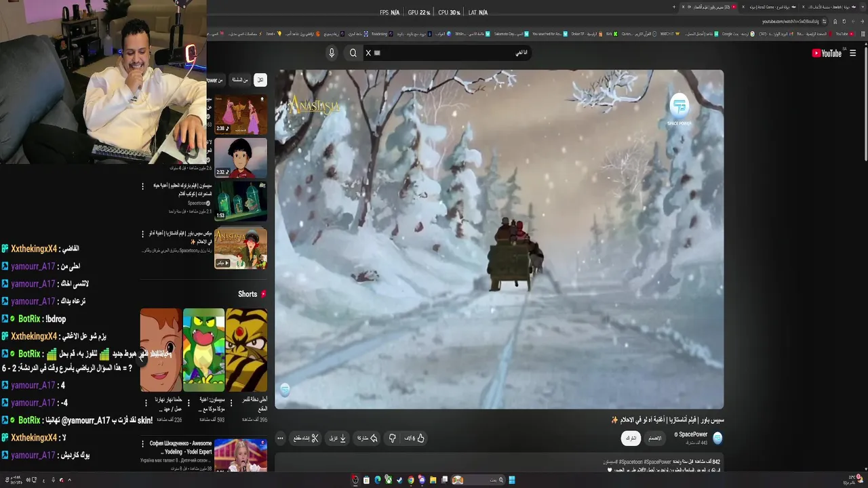Open the Yodeling video thumbnail with blonde girl
868x488 pixels.
[241, 455]
